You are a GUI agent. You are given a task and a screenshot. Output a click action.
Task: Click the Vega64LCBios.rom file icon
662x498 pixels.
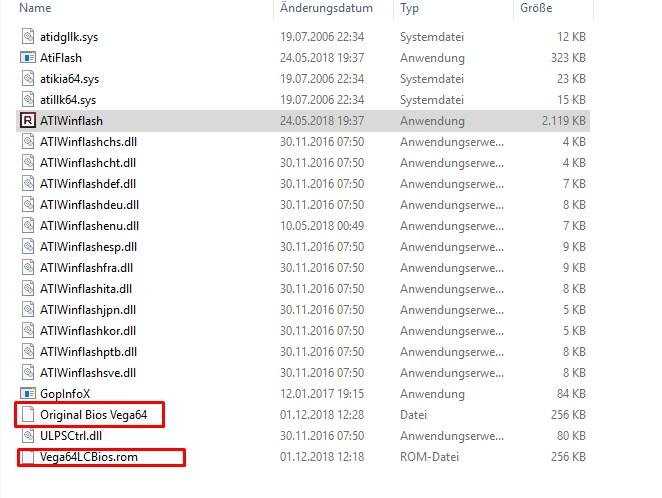(x=28, y=457)
